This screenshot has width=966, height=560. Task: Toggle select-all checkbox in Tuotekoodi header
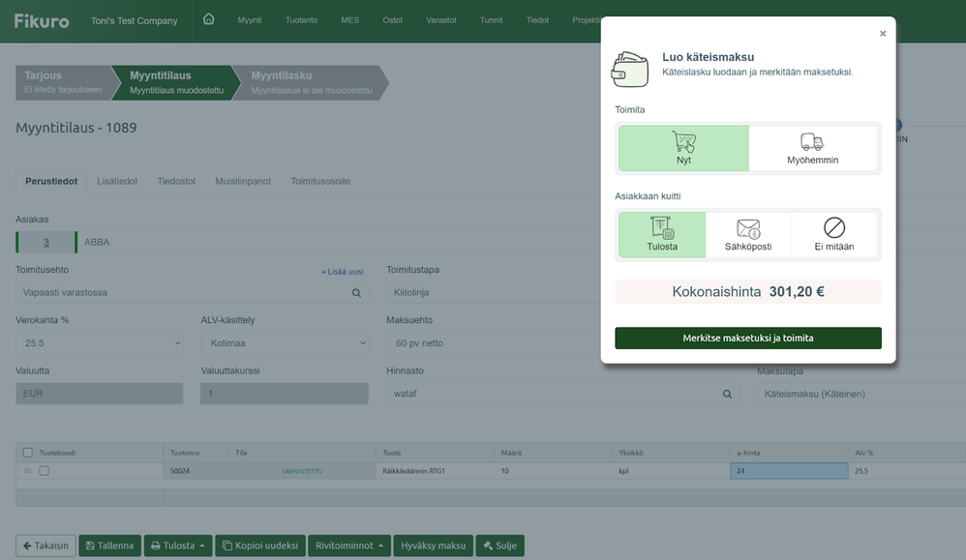(28, 453)
